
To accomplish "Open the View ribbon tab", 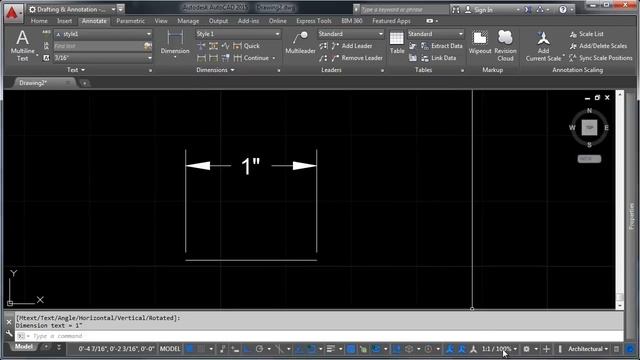I will (x=161, y=21).
